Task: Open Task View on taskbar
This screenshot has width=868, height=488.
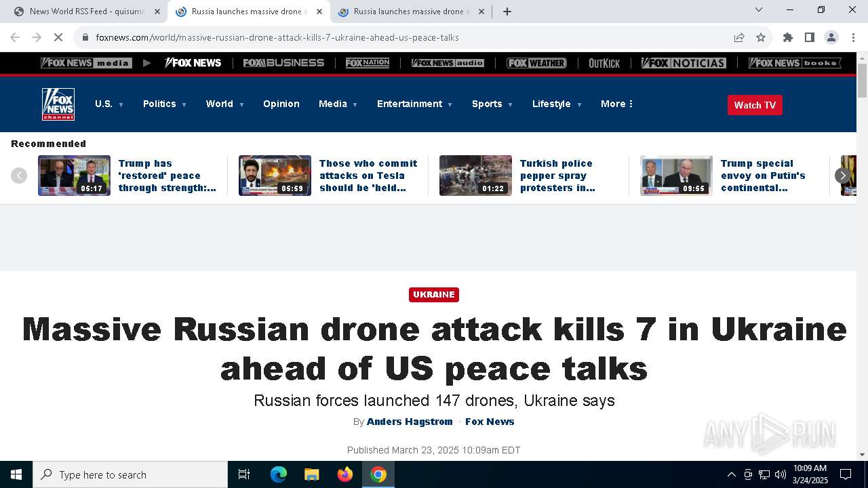Action: [244, 474]
